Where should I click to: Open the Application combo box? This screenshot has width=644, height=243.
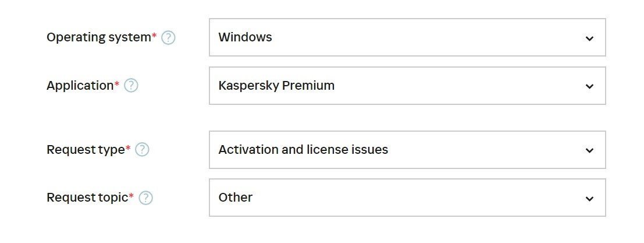tap(407, 86)
